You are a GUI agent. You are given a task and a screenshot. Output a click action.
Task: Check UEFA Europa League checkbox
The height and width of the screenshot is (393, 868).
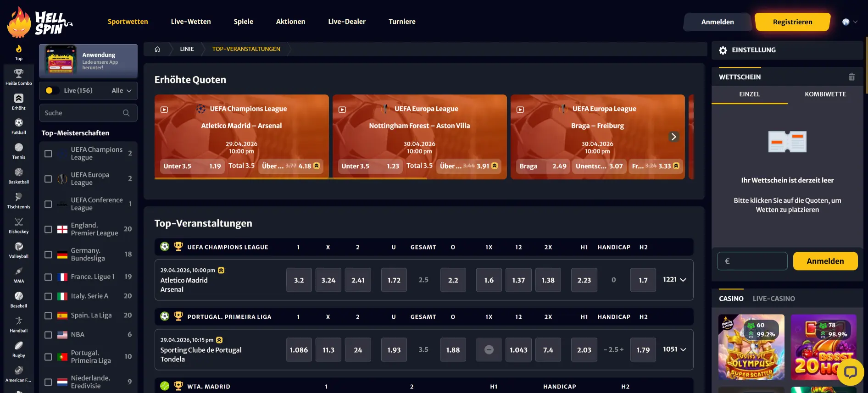coord(48,179)
